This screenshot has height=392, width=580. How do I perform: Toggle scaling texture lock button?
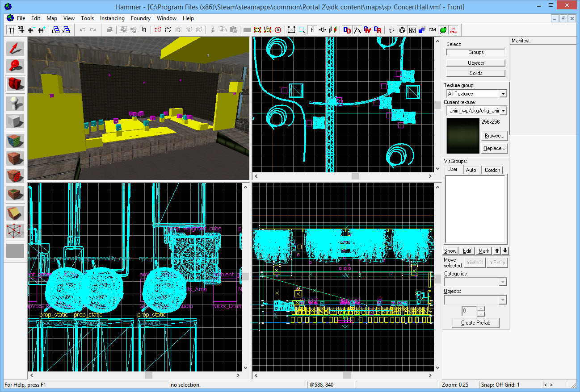[x=322, y=30]
